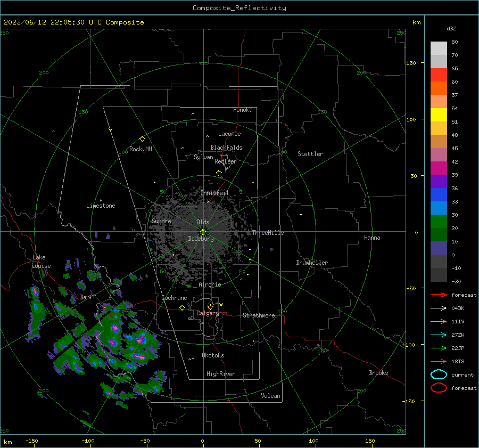Click the Composite_Reflectivity title

[240, 8]
